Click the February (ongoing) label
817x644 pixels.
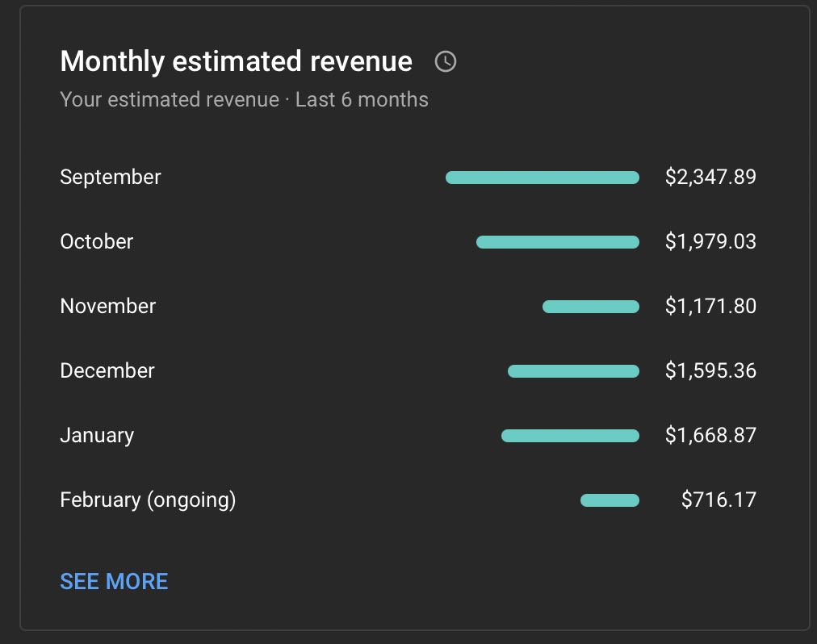coord(148,500)
